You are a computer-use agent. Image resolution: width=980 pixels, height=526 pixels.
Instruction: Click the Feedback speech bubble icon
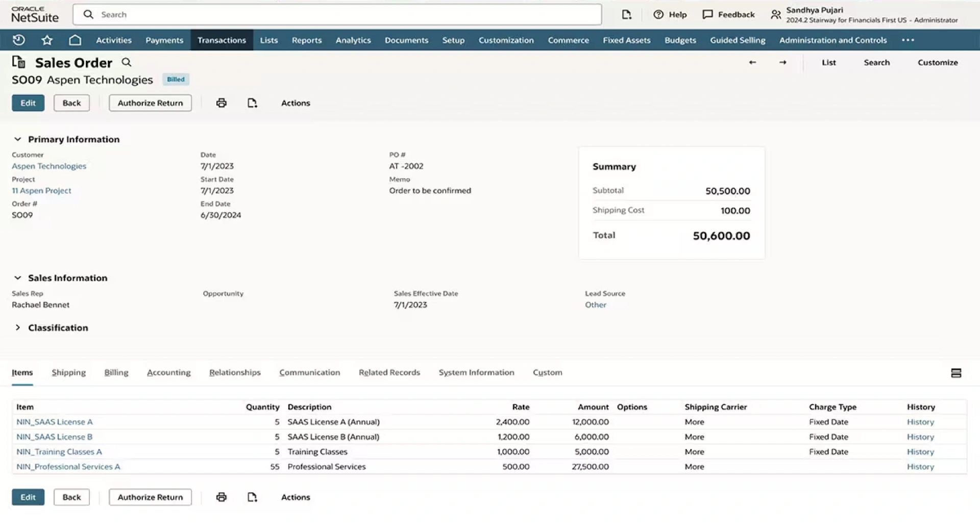click(x=707, y=14)
